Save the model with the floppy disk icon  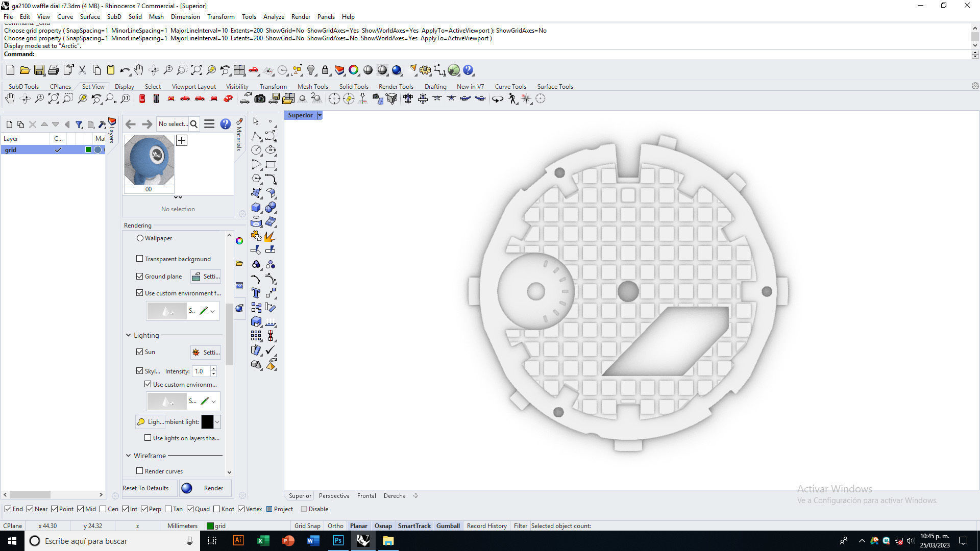tap(39, 70)
